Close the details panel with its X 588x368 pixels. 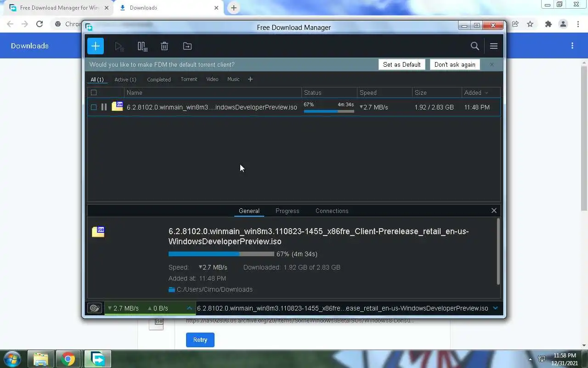click(494, 210)
